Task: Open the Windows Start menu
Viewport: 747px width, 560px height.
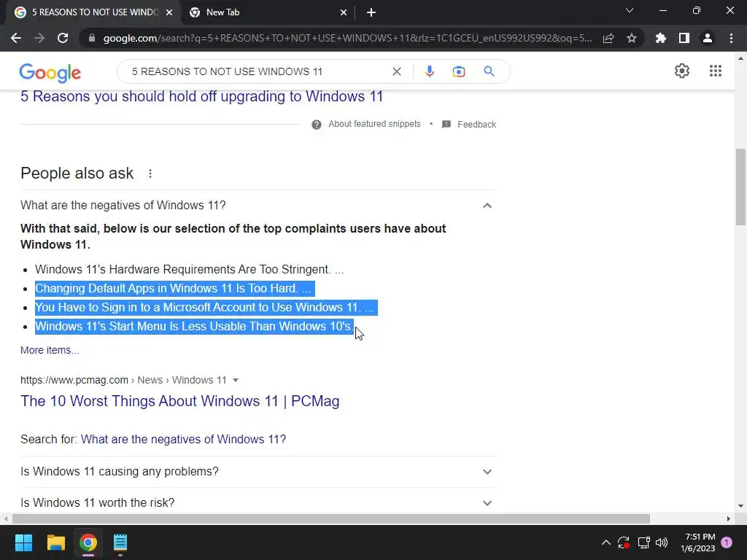Action: pyautogui.click(x=23, y=542)
